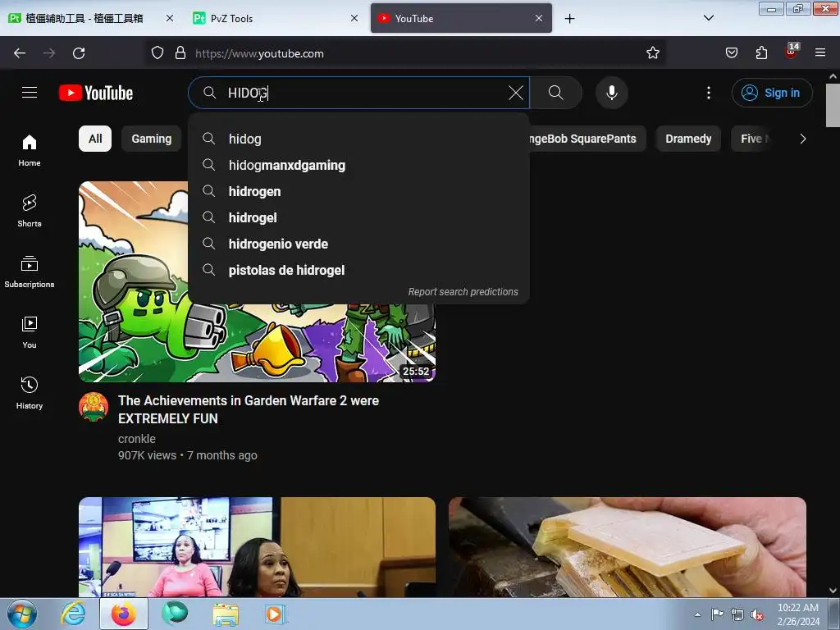Image resolution: width=840 pixels, height=630 pixels.
Task: Click the muted volume tray icon
Action: (x=757, y=615)
